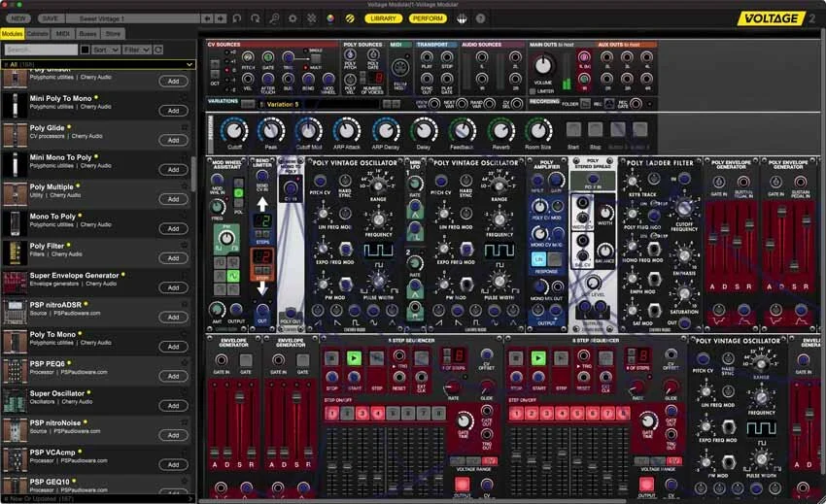The height and width of the screenshot is (504, 826).
Task: Toggle step 1 on the left sequencer
Action: coord(332,414)
